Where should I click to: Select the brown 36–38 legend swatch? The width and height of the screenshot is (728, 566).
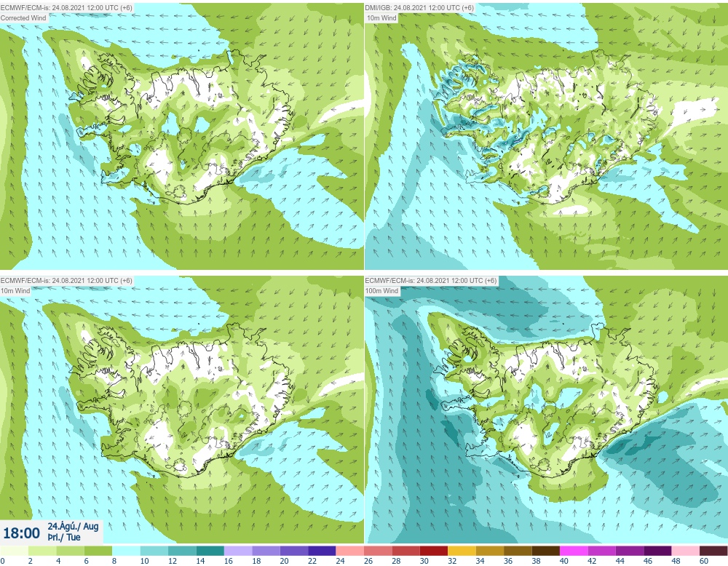click(518, 551)
